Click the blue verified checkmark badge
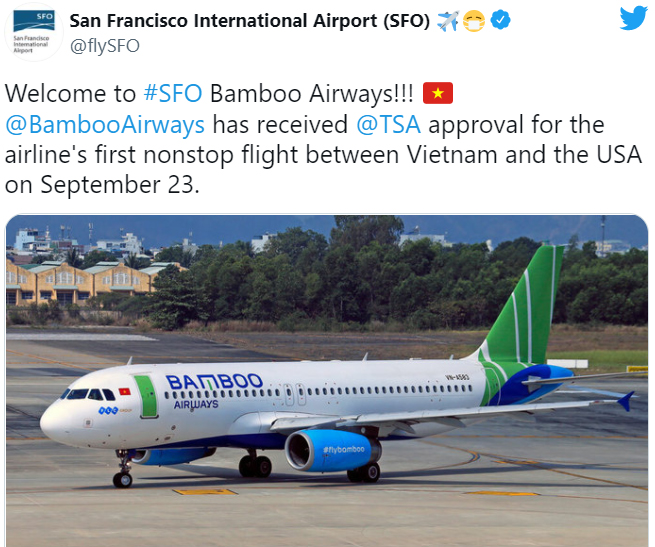Viewport: 655px width, 547px height. pos(500,20)
